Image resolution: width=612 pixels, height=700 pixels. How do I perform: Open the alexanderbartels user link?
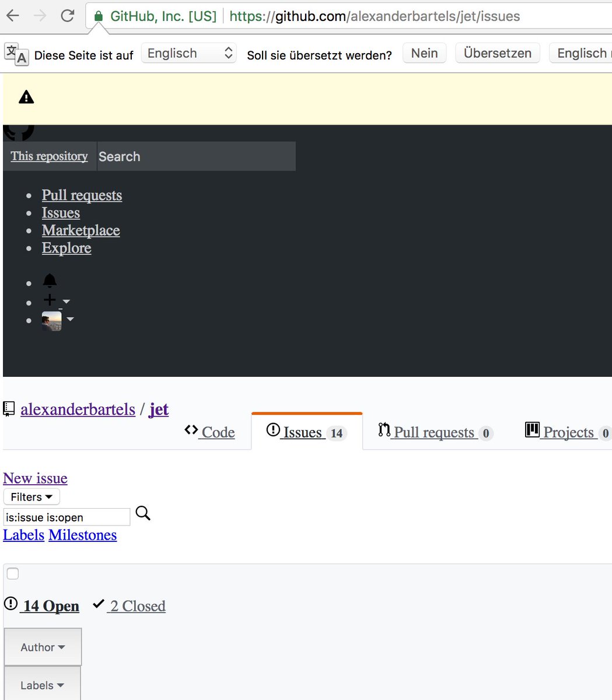(78, 409)
